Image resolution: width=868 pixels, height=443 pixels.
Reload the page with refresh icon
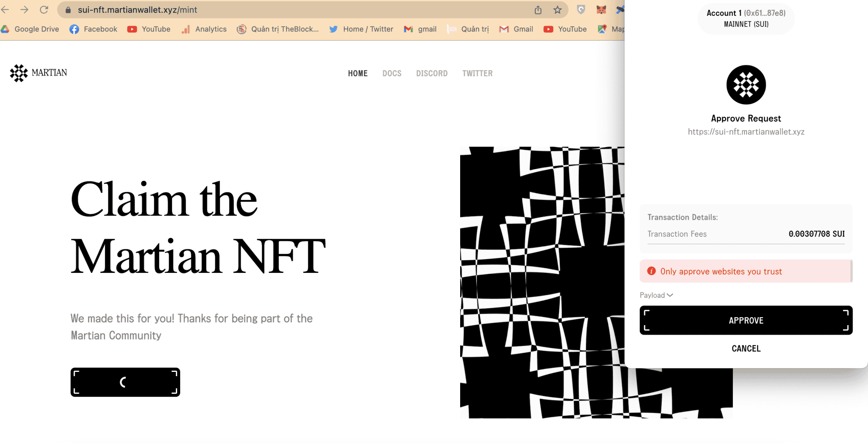tap(44, 10)
